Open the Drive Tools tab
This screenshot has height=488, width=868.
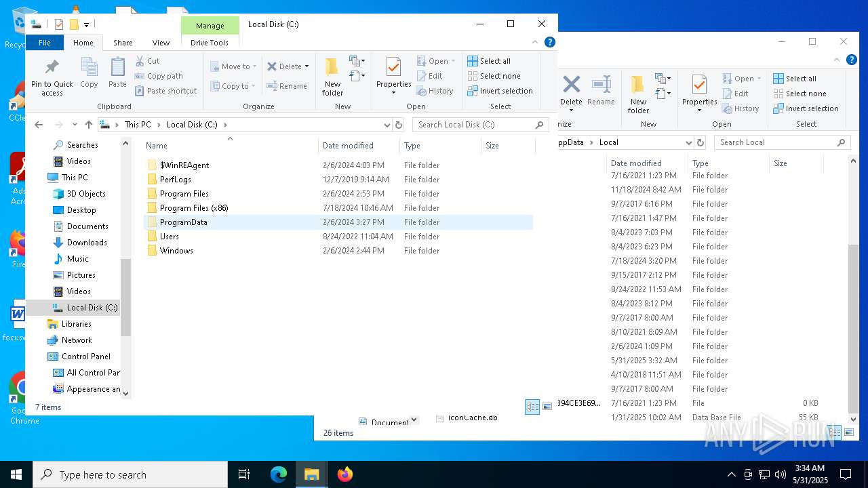(210, 43)
